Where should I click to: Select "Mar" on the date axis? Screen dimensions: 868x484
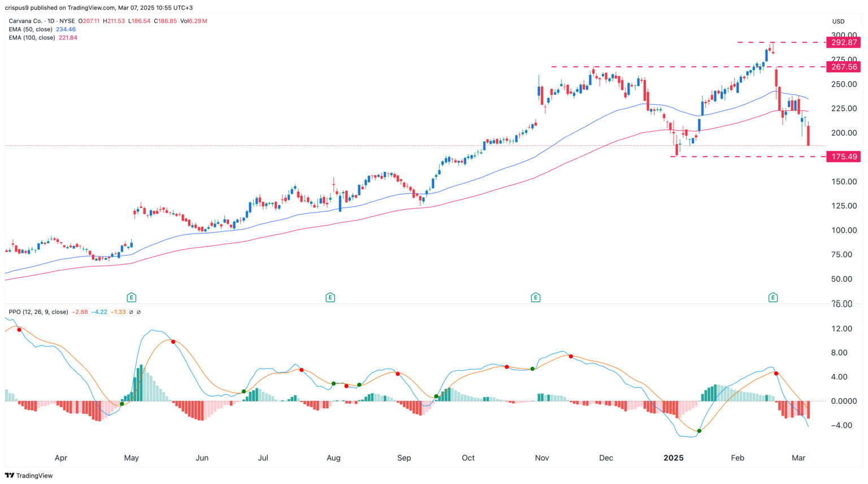pos(798,458)
